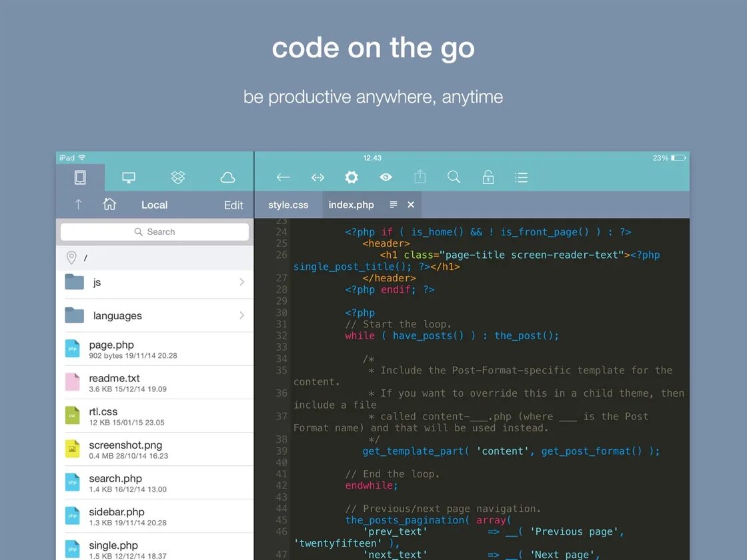Focus the Search files field
This screenshot has height=560, width=747.
(155, 232)
